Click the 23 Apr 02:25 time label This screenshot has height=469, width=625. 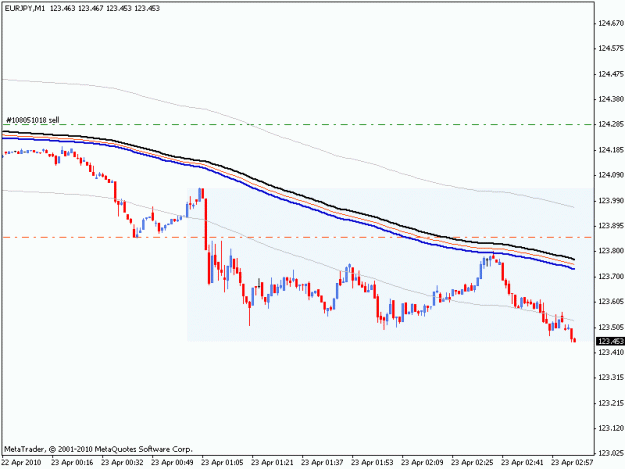(472, 463)
